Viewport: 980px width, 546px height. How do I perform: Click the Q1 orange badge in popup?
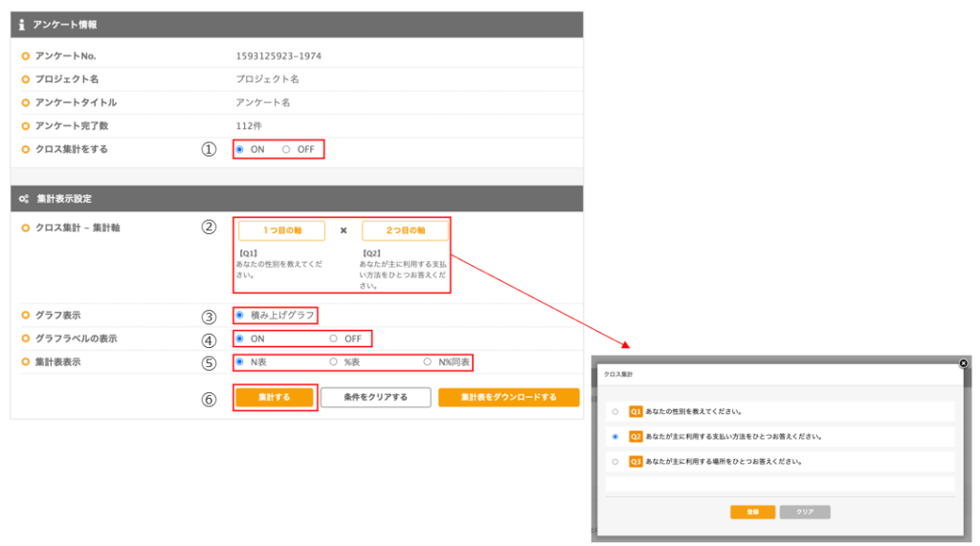point(635,412)
